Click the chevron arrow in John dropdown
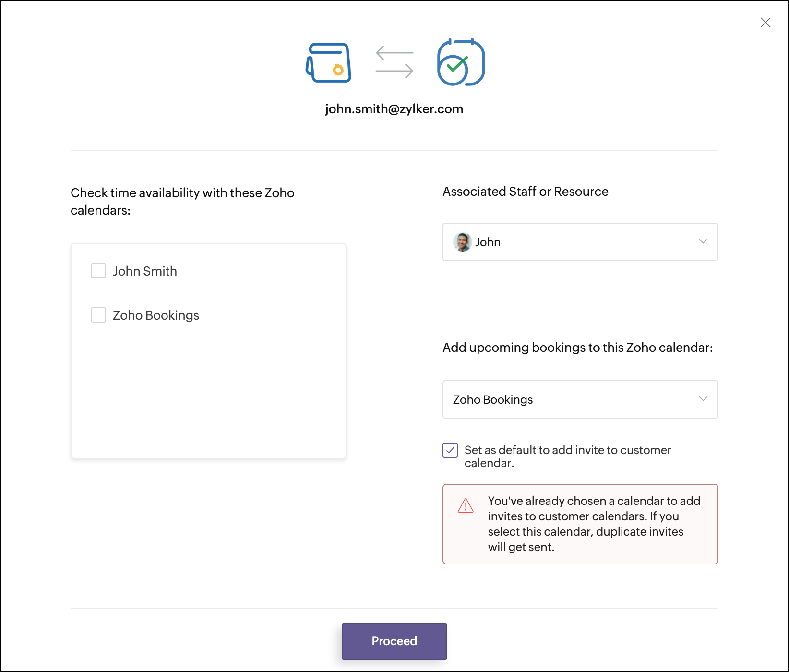Screen dimensions: 789x672 pyautogui.click(x=703, y=241)
